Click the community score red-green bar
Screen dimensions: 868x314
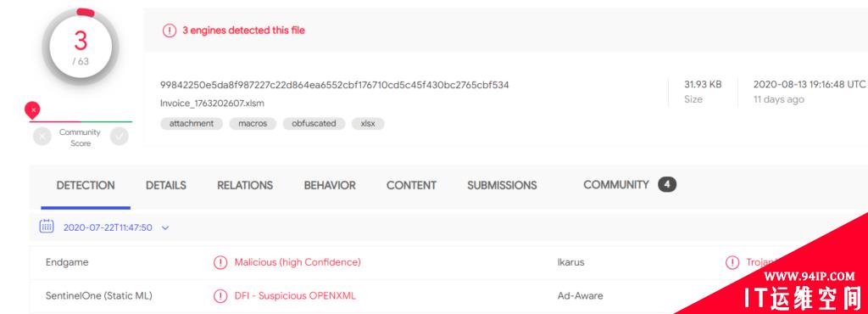(81, 121)
